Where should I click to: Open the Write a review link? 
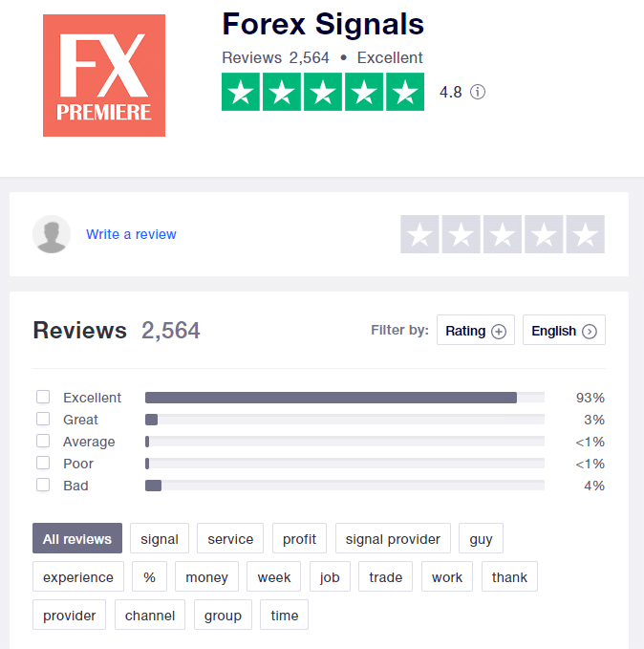pos(131,234)
